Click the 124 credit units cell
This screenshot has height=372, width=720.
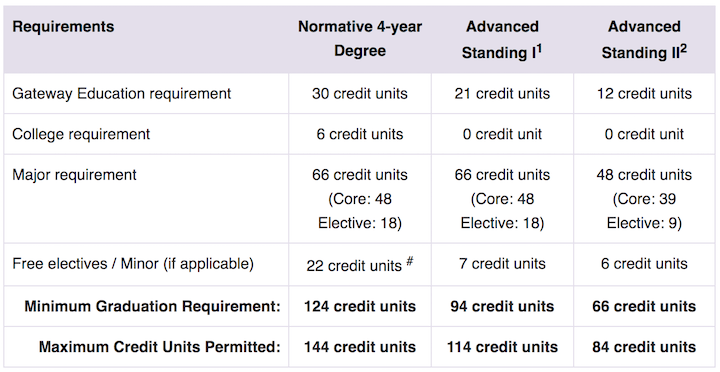point(360,306)
